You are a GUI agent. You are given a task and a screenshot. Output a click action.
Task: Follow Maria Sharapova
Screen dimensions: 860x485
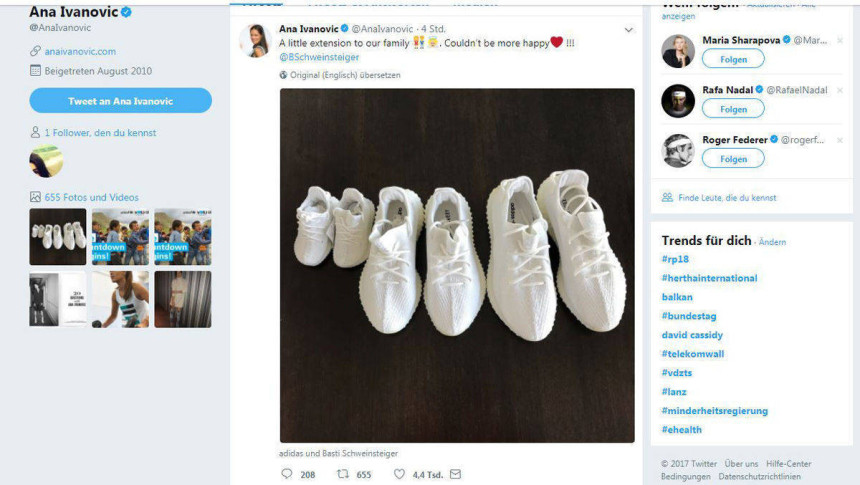pos(733,59)
